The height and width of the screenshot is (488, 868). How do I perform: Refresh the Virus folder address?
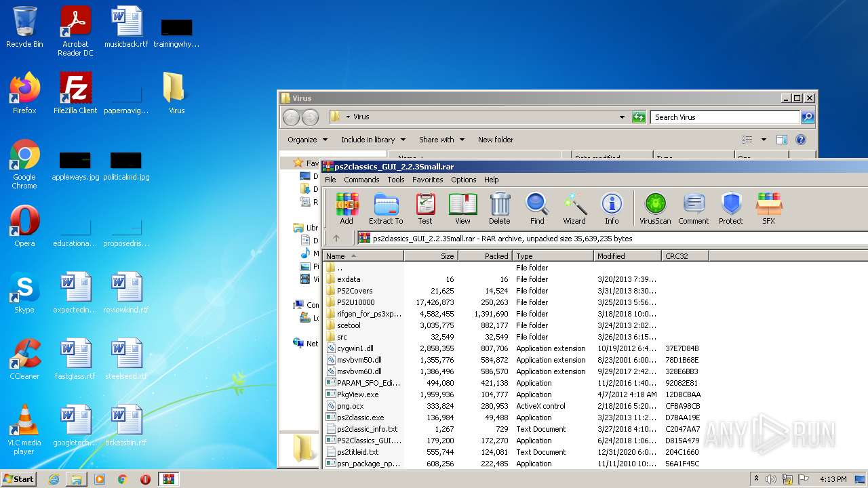pos(639,117)
